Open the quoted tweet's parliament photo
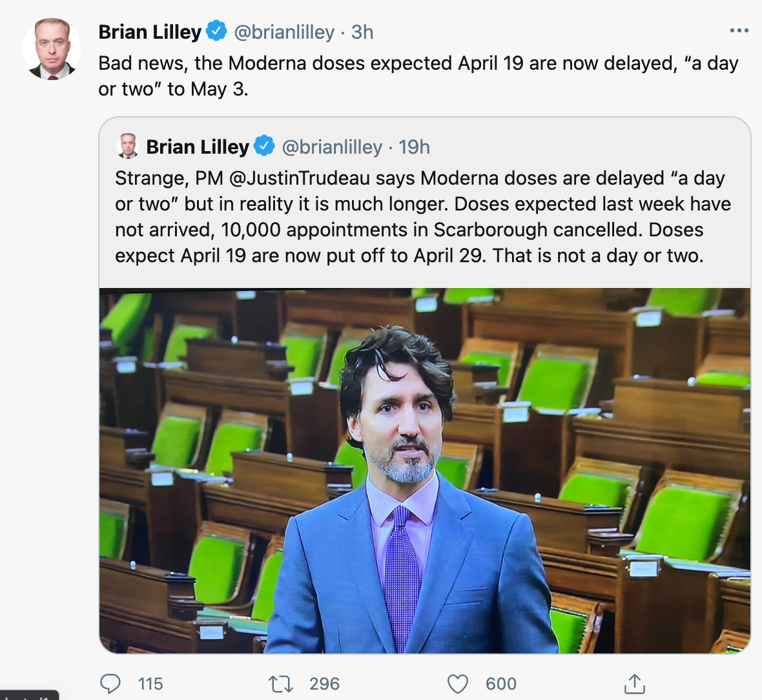The image size is (762, 700). (425, 471)
